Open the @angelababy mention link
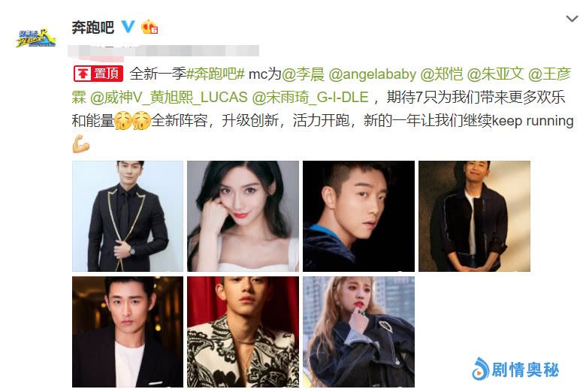The image size is (580, 392). (372, 74)
